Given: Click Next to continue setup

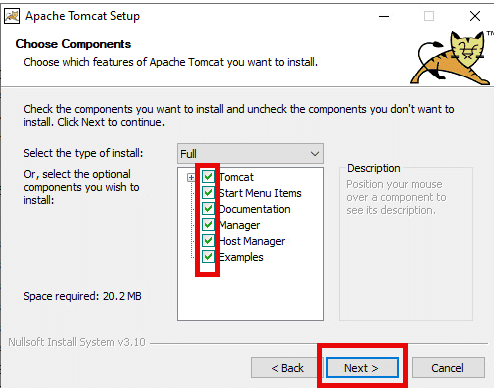Looking at the screenshot, I should click(x=362, y=368).
